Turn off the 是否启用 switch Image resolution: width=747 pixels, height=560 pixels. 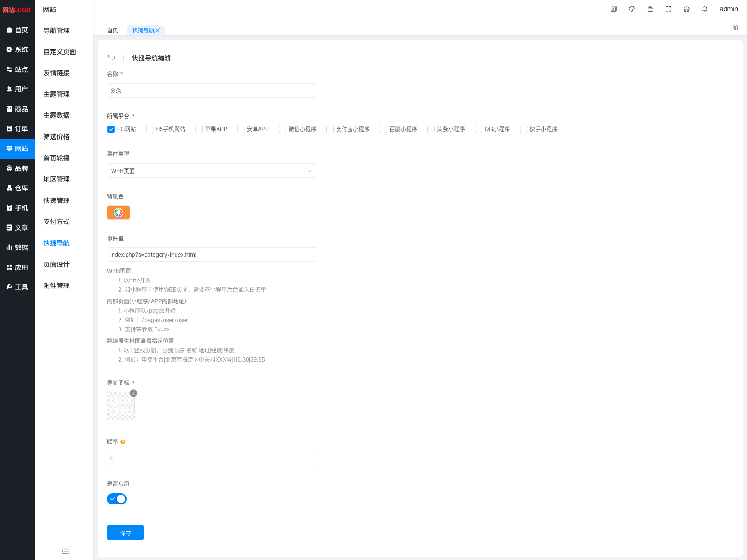coord(117,499)
